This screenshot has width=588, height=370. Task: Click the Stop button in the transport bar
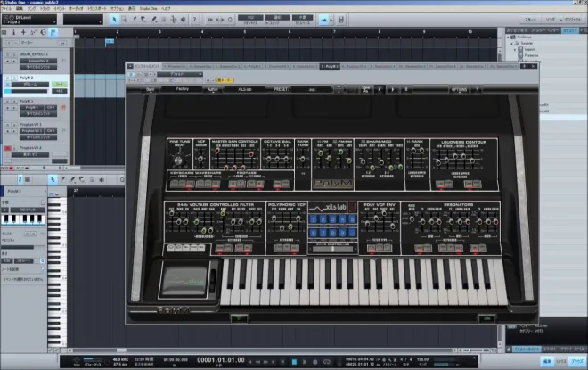(294, 362)
